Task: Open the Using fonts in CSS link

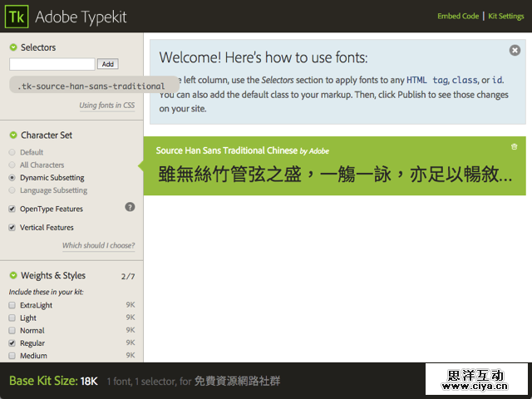Action: pos(106,106)
